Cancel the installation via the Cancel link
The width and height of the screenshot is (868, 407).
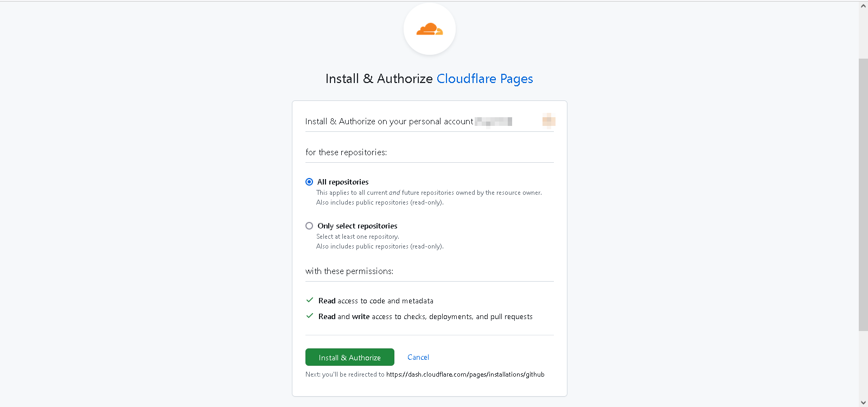(418, 357)
